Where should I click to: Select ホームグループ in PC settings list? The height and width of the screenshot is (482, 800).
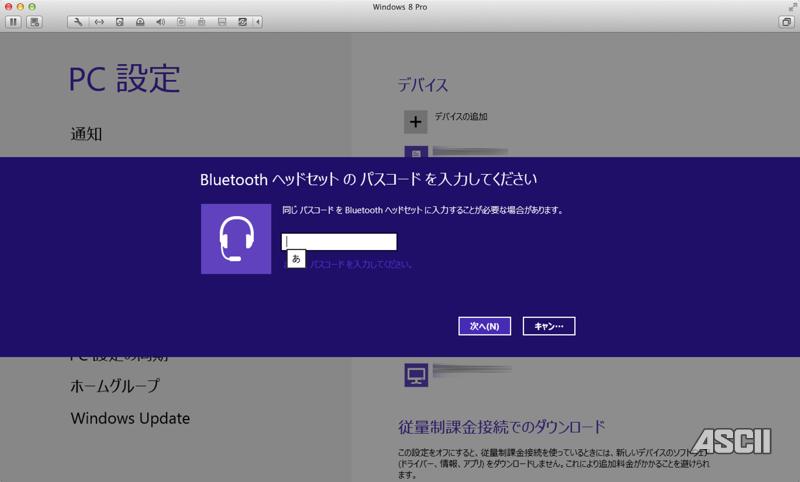115,386
